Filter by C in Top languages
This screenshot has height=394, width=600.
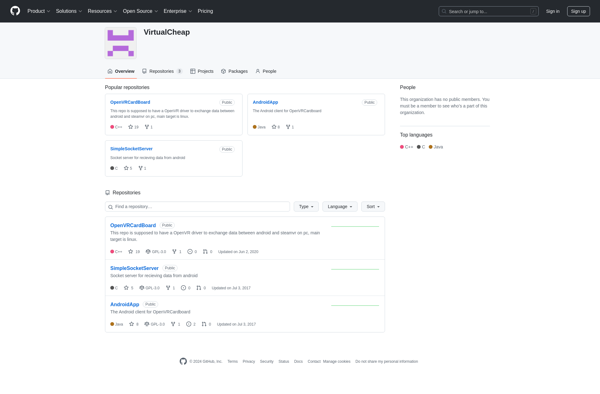coord(421,147)
